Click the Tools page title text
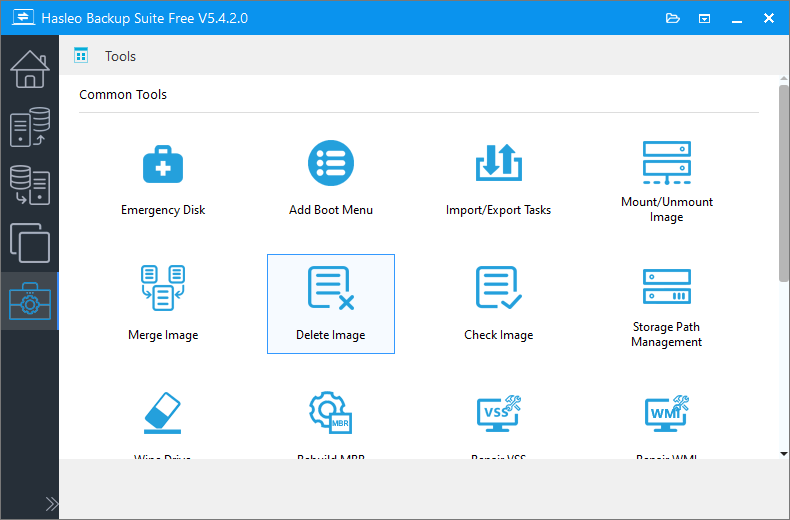 [x=120, y=56]
